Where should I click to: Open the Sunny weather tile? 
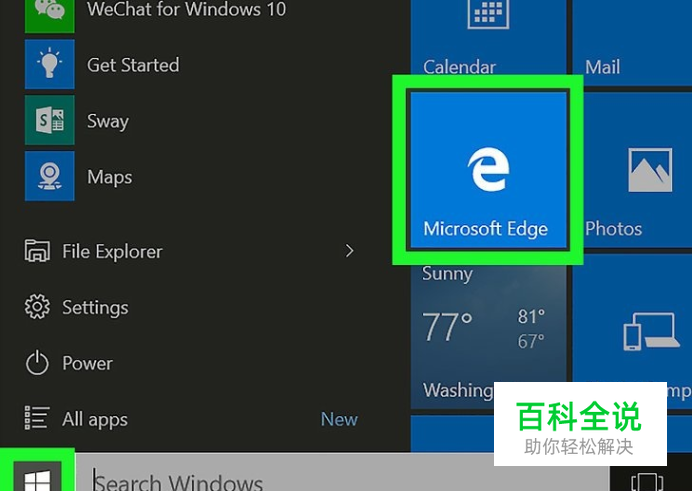(x=488, y=331)
